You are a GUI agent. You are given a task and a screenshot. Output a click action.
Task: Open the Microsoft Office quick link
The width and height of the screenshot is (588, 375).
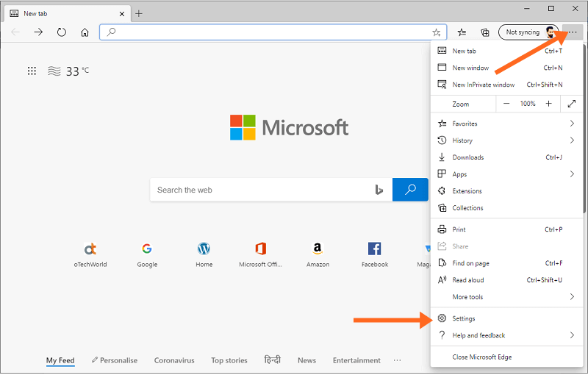click(x=261, y=254)
